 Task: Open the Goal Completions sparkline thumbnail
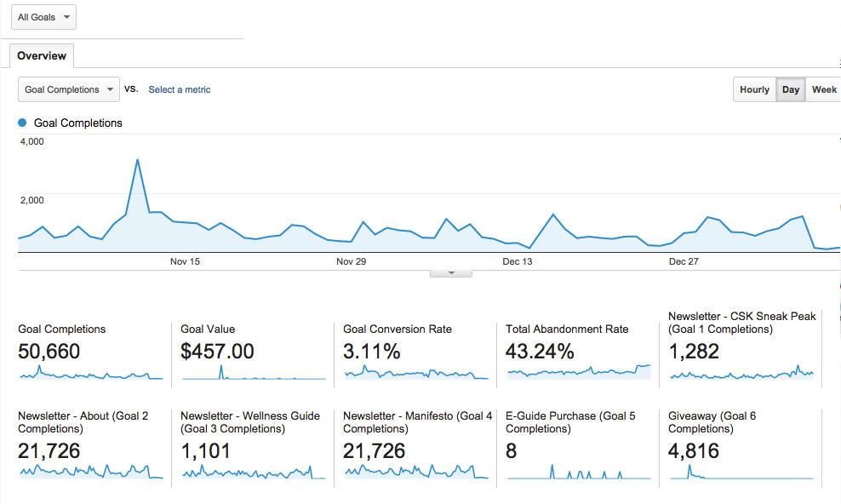[90, 374]
